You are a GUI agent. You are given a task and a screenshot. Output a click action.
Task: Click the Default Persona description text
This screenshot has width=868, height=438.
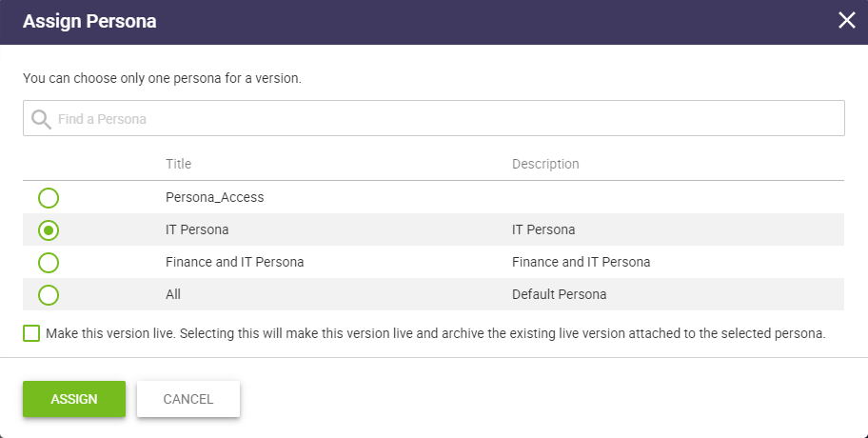point(559,294)
